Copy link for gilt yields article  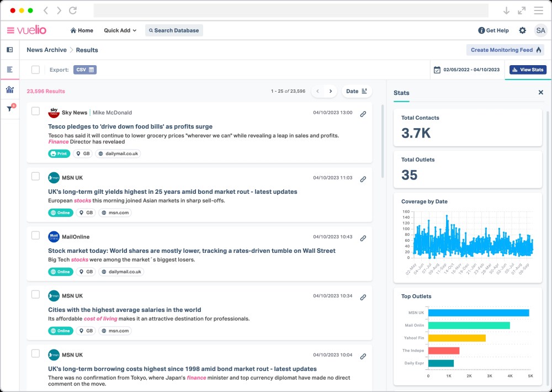point(363,179)
